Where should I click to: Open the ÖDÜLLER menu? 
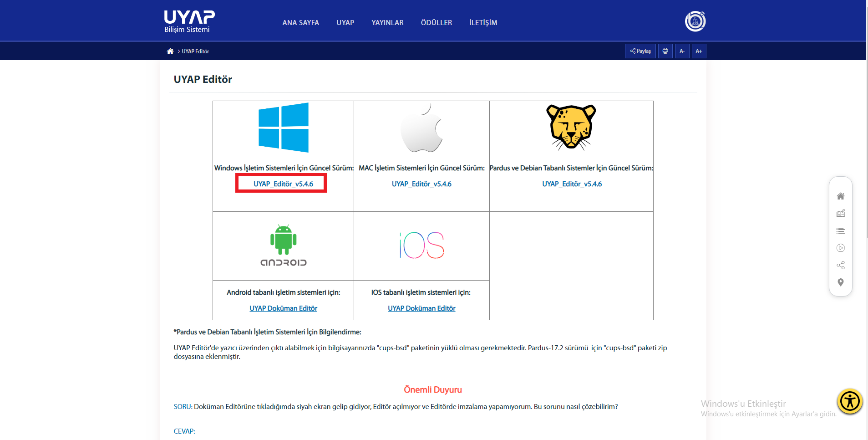(x=436, y=23)
